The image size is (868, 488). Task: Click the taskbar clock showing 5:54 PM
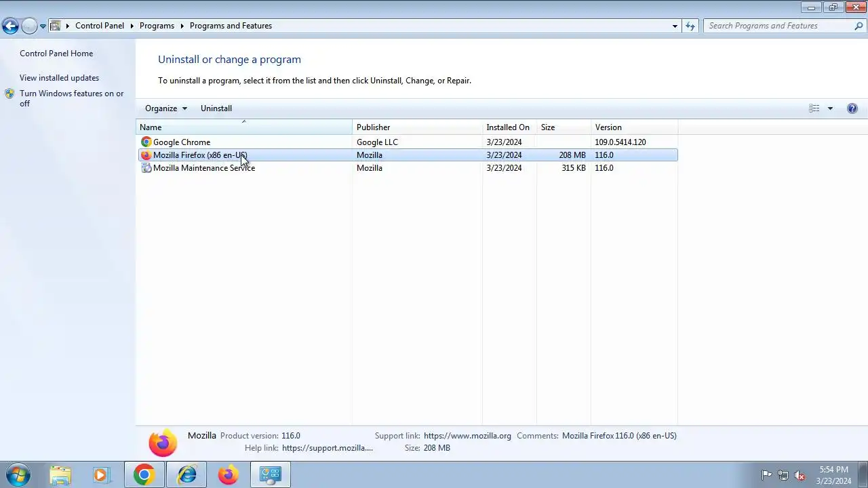point(833,475)
